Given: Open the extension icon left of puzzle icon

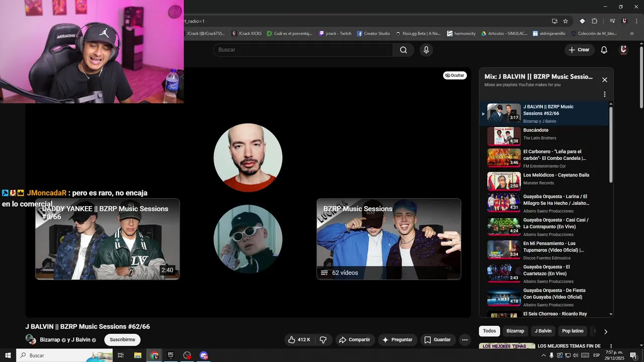Looking at the screenshot, I should click(x=582, y=21).
